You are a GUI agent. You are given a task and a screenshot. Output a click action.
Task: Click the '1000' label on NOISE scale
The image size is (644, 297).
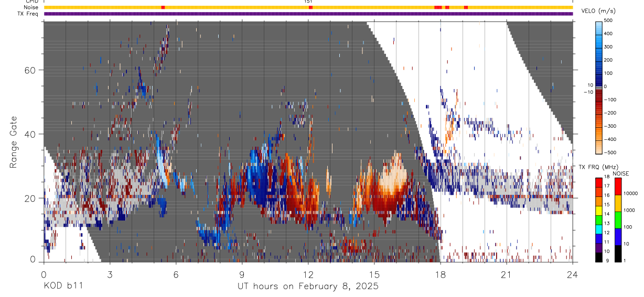click(629, 210)
